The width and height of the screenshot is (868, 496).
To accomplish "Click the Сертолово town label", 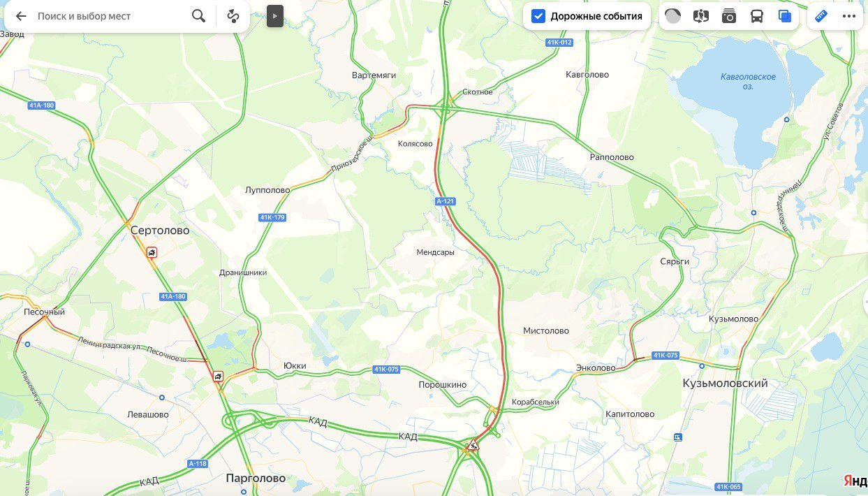I will click(160, 230).
